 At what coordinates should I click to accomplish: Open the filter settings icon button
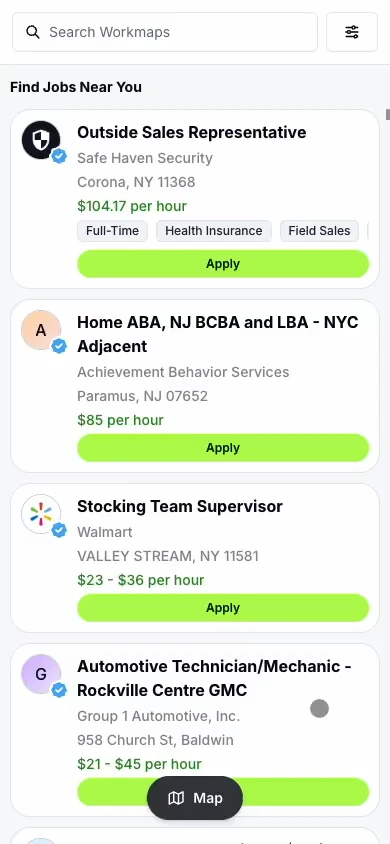[352, 32]
